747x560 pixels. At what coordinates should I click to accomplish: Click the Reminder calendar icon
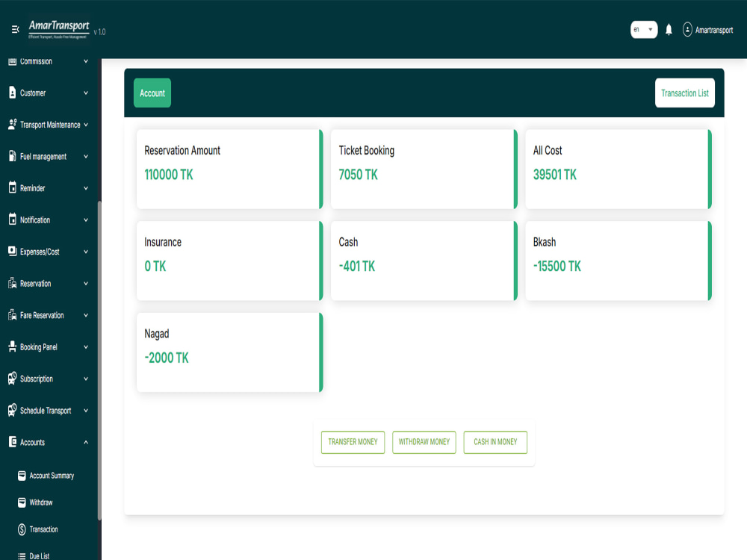pyautogui.click(x=13, y=187)
